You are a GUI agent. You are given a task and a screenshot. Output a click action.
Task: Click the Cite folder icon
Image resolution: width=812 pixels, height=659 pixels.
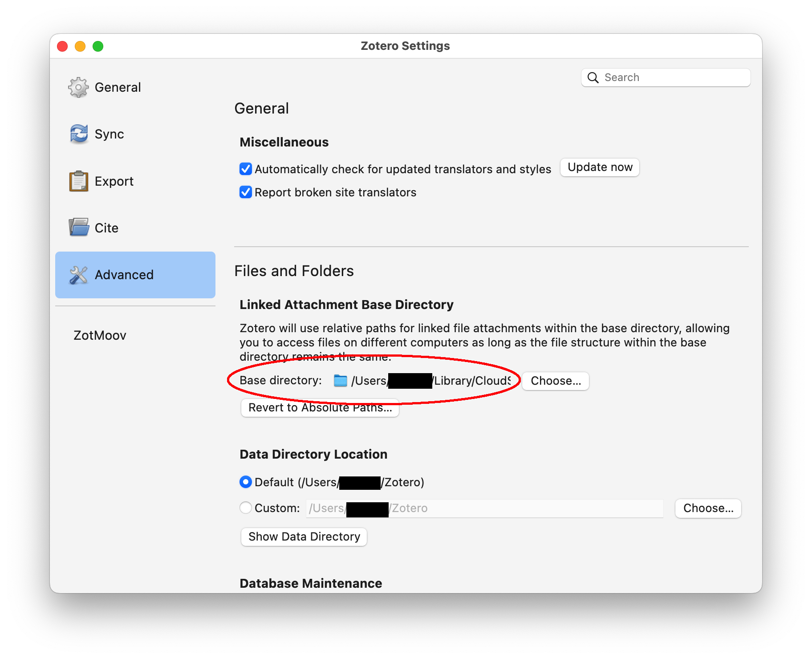coord(79,228)
